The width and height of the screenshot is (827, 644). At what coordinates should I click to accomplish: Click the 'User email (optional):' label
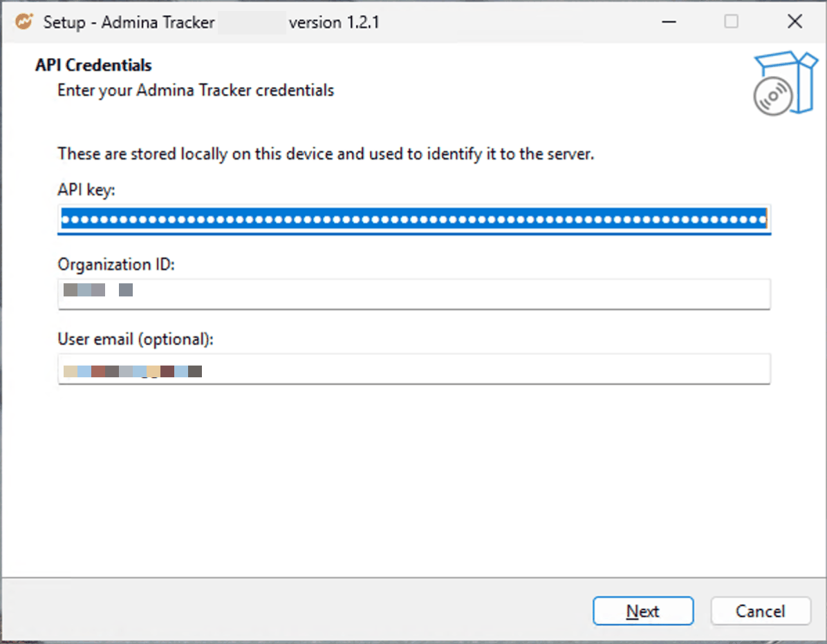pyautogui.click(x=136, y=339)
